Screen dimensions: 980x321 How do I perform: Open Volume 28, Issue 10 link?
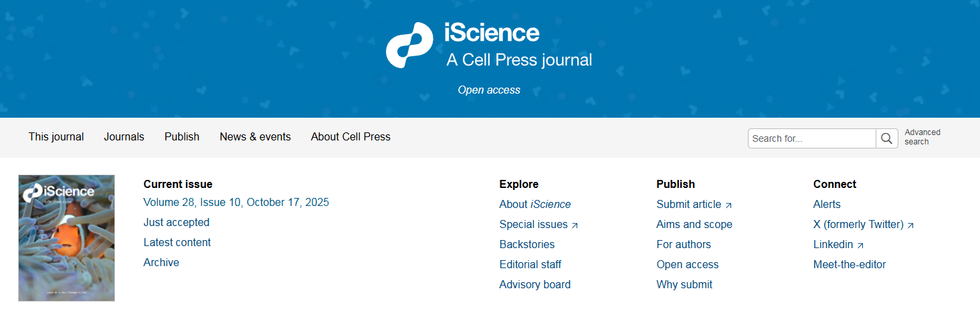pyautogui.click(x=236, y=202)
